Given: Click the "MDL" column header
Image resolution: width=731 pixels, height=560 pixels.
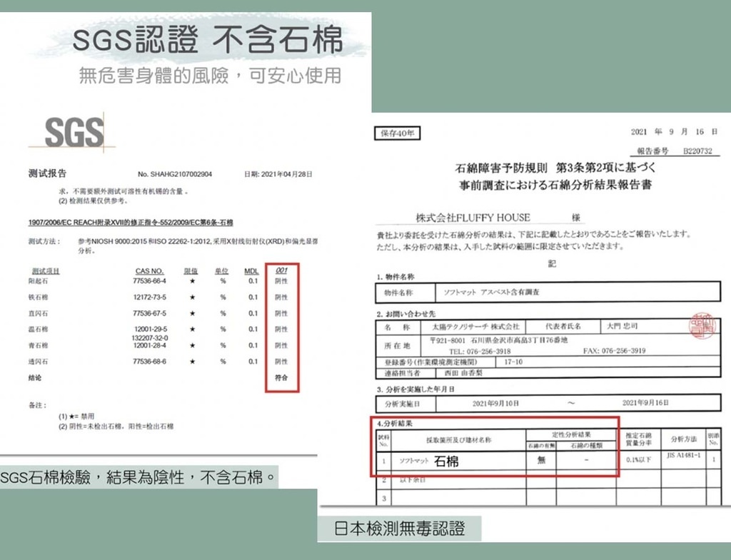Looking at the screenshot, I should click(251, 270).
